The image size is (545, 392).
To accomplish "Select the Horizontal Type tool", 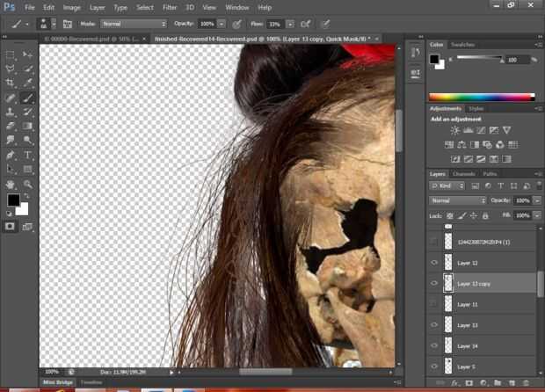I will point(27,155).
